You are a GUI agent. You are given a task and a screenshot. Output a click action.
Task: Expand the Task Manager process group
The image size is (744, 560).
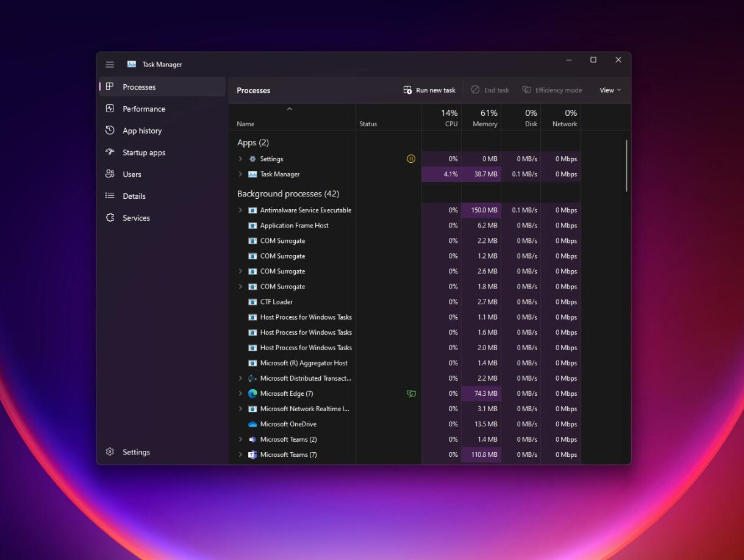[240, 174]
